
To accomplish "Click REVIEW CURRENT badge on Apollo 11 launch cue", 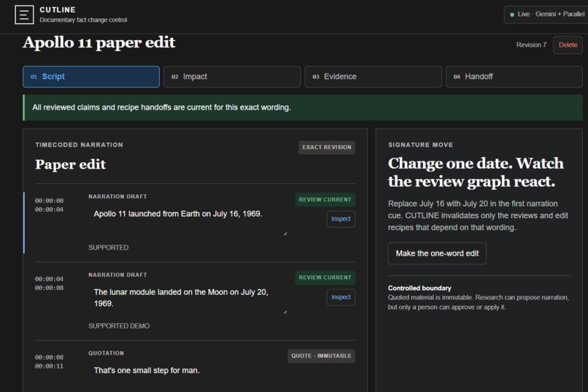I will (325, 199).
